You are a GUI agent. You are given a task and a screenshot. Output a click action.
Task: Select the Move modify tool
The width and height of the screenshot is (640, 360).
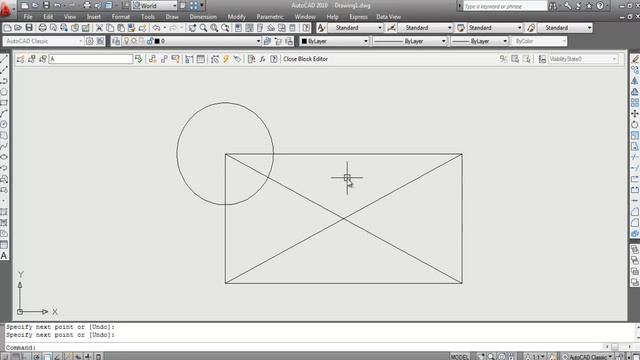tap(635, 113)
